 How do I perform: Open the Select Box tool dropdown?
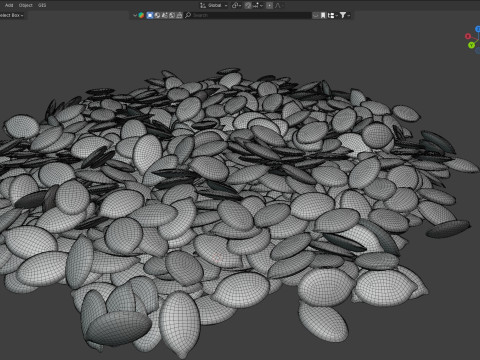(x=12, y=15)
